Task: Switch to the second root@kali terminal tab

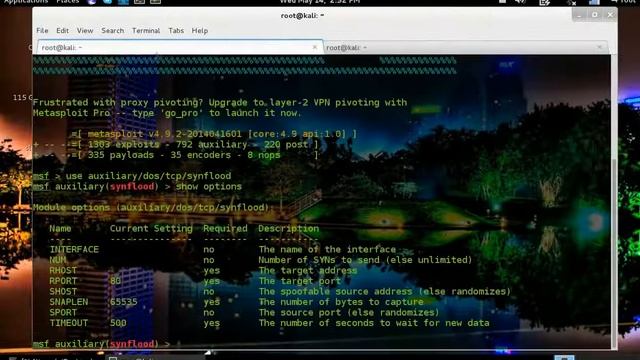Action: click(x=466, y=48)
